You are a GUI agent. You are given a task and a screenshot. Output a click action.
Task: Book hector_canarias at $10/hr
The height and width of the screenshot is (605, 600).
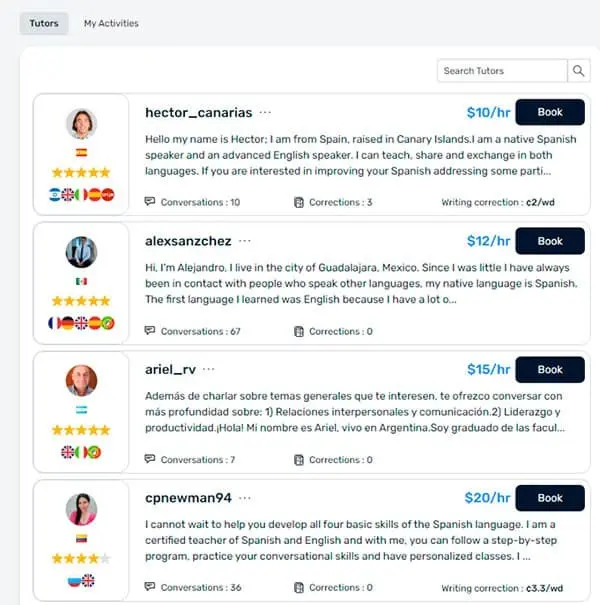pos(550,112)
